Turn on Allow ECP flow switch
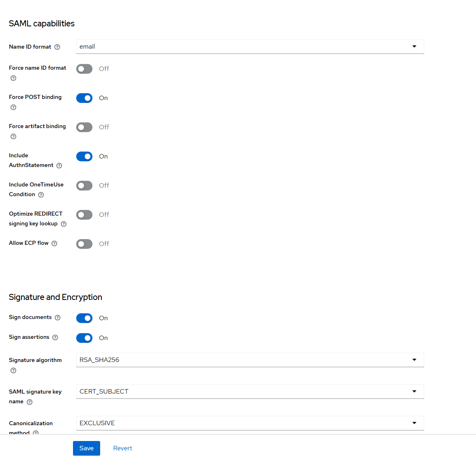This screenshot has height=456, width=476. (x=84, y=244)
